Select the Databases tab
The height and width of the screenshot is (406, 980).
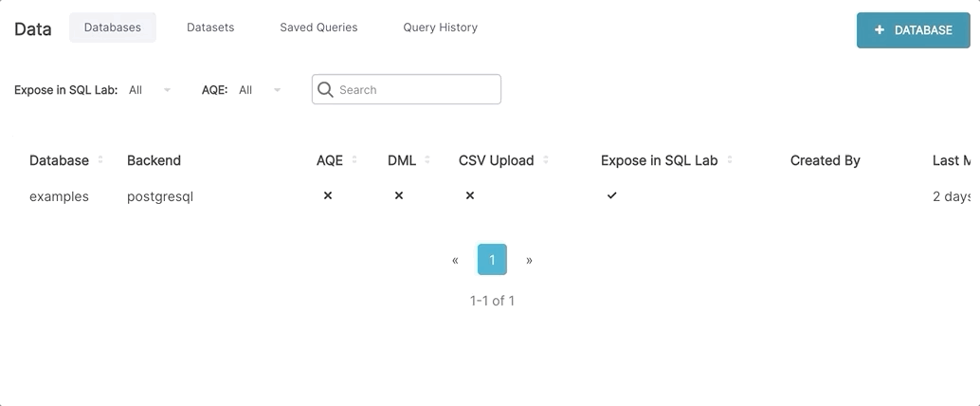coord(113,28)
